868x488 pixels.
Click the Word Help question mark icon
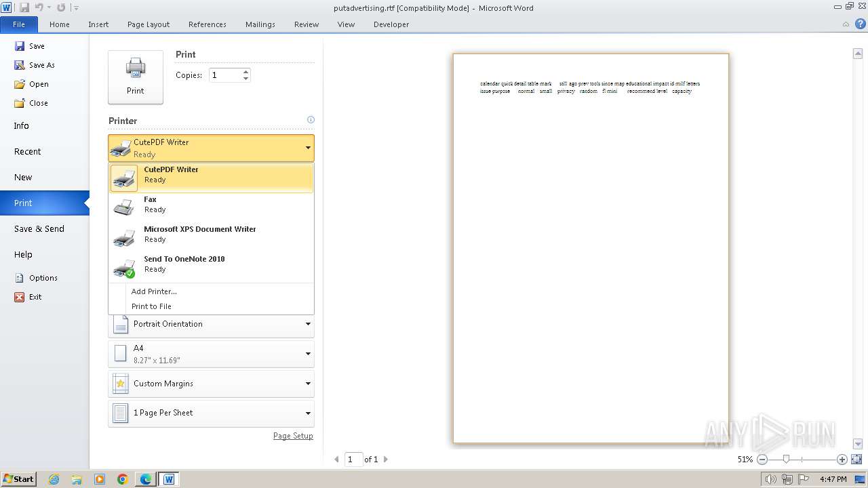(860, 24)
